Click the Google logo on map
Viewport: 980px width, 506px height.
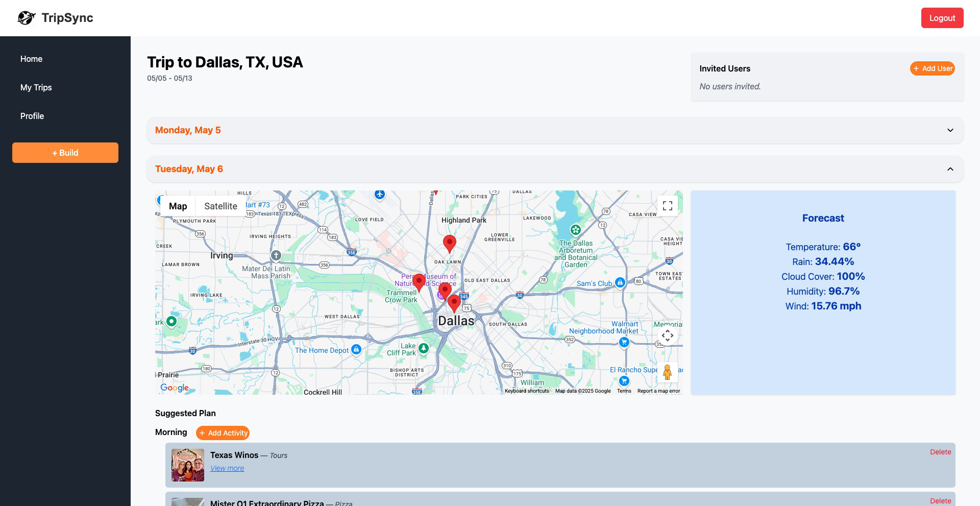pyautogui.click(x=175, y=388)
